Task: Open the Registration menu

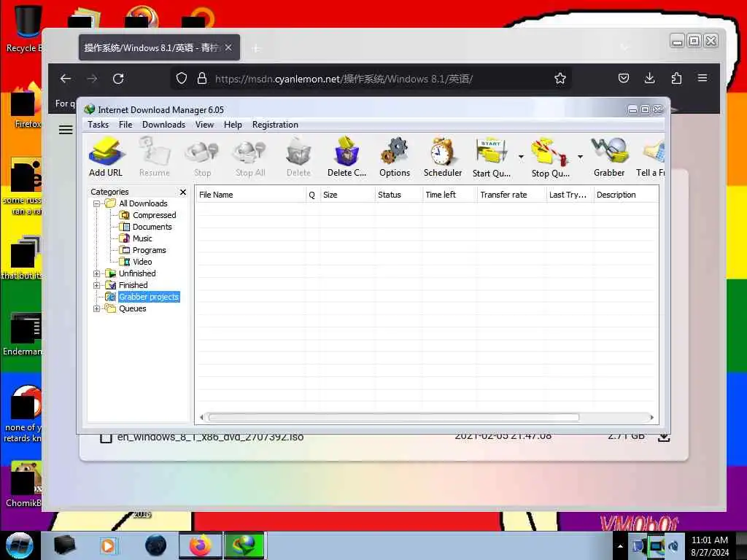Action: tap(275, 125)
